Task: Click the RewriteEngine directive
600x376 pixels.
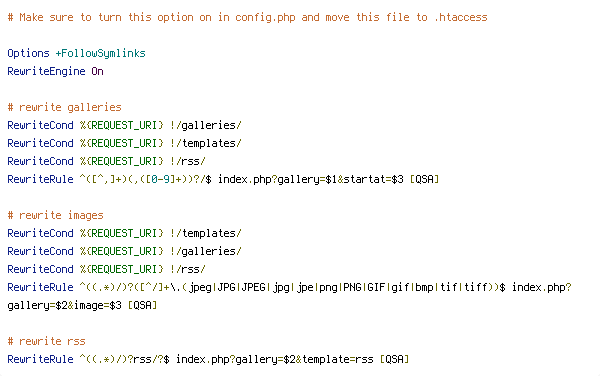Action: tap(46, 72)
